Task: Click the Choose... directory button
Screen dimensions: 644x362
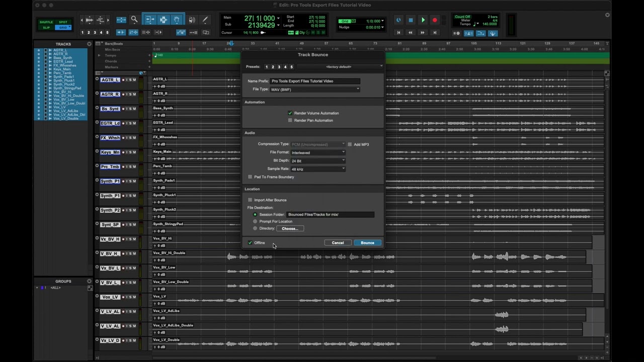Action: pos(290,229)
